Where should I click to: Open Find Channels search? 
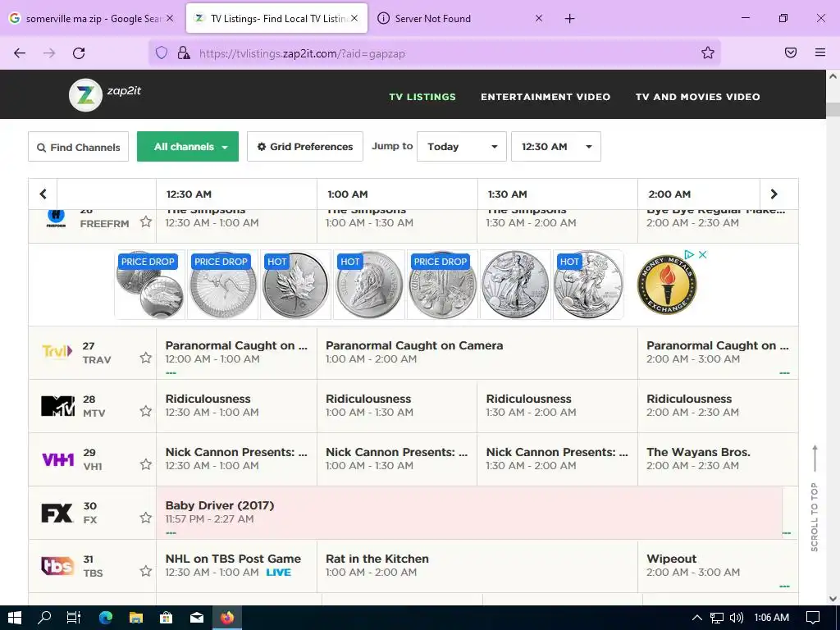(x=78, y=146)
